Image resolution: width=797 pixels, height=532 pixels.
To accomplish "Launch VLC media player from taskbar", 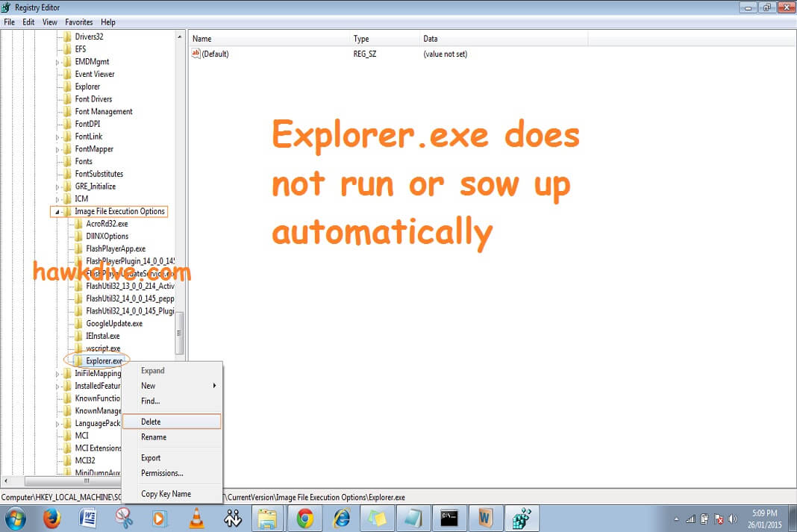I will [x=196, y=519].
